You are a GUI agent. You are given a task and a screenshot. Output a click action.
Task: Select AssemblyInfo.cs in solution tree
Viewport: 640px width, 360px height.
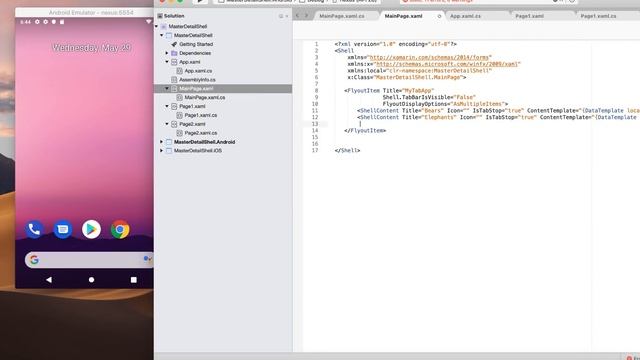coord(197,80)
